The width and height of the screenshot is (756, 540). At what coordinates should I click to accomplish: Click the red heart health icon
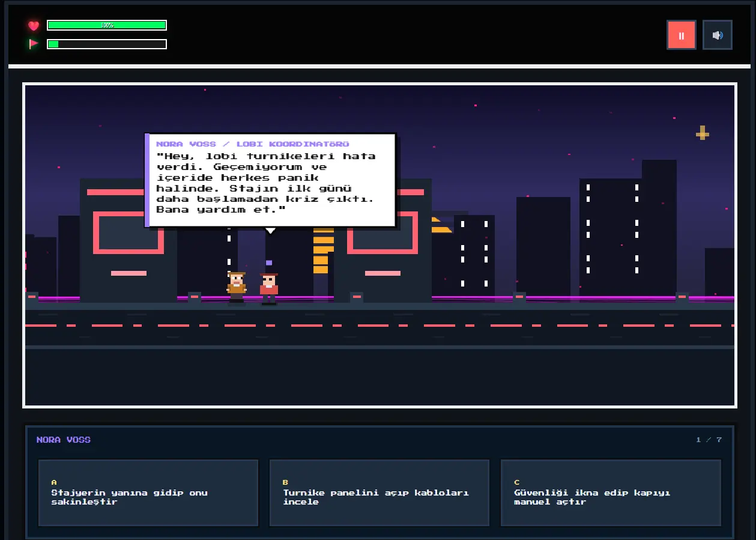click(x=34, y=25)
